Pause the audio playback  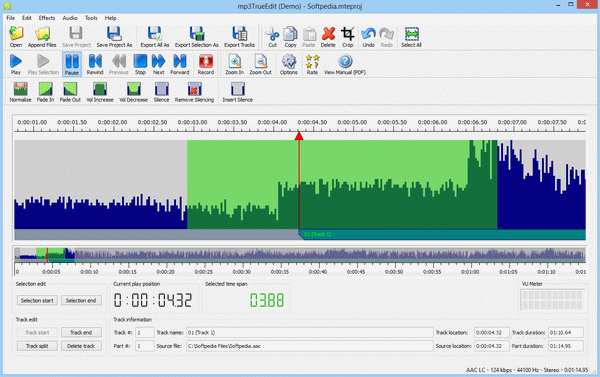tap(72, 64)
